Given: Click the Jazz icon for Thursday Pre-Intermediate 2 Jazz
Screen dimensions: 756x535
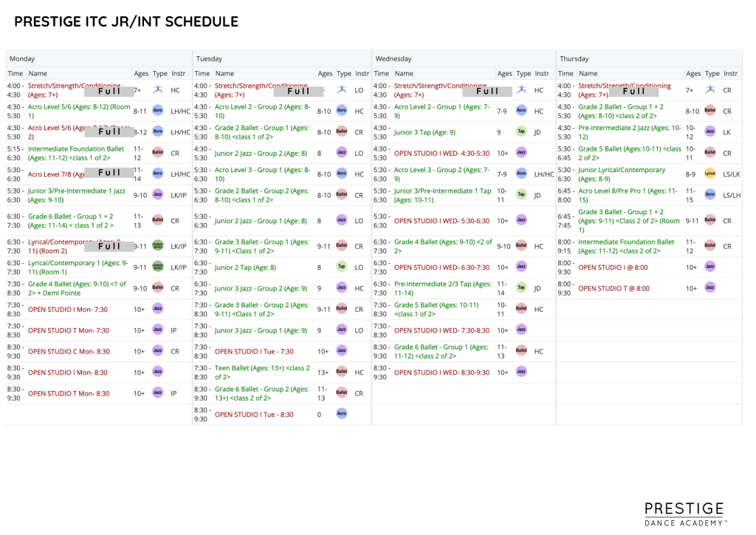Looking at the screenshot, I should click(710, 132).
